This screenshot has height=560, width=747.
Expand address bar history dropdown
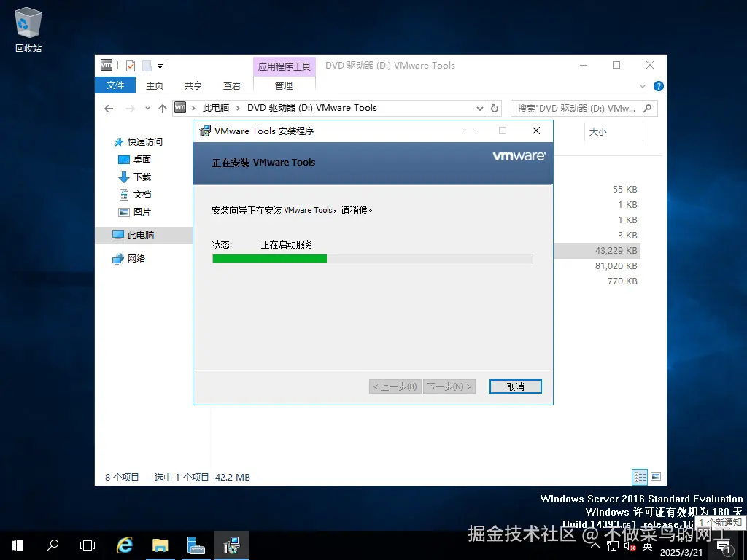[480, 109]
